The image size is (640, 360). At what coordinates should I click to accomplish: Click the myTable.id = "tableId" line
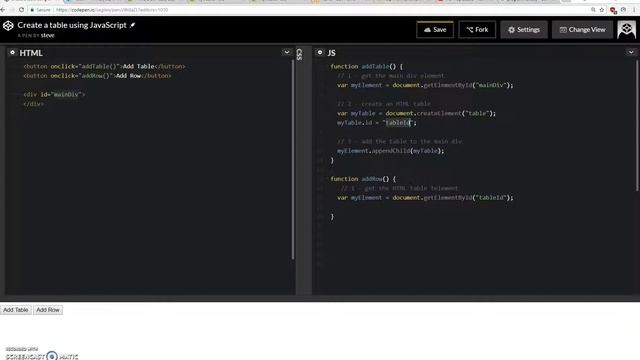(377, 122)
